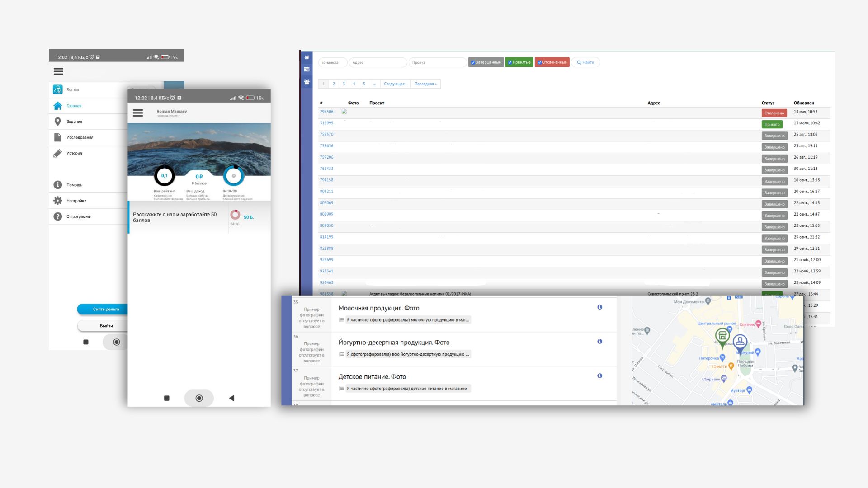Open hamburger menu beside Roman Mamaev

click(x=138, y=113)
